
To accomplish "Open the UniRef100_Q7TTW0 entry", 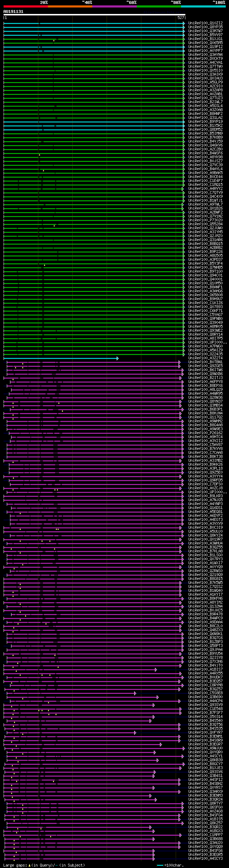I will click(x=205, y=66).
